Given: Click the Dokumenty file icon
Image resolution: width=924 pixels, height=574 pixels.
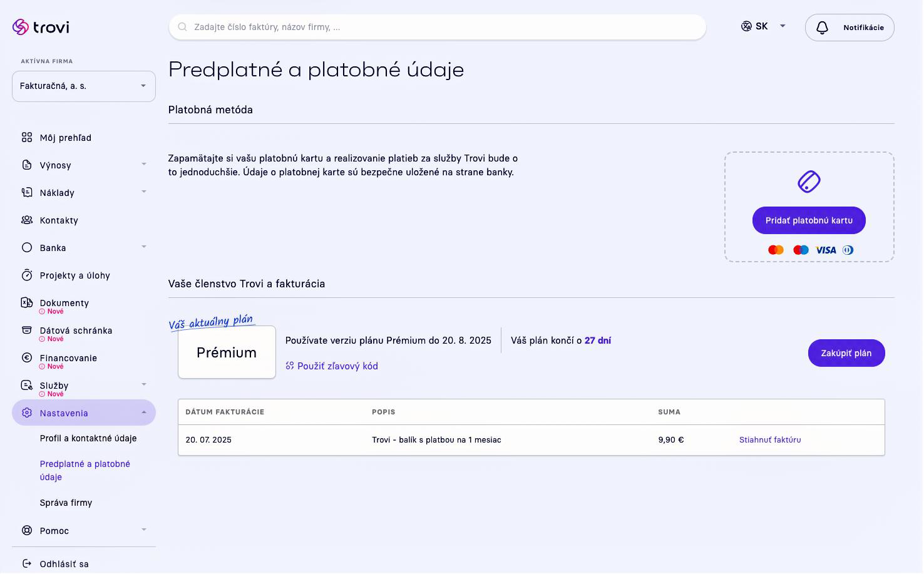Looking at the screenshot, I should pyautogui.click(x=27, y=303).
